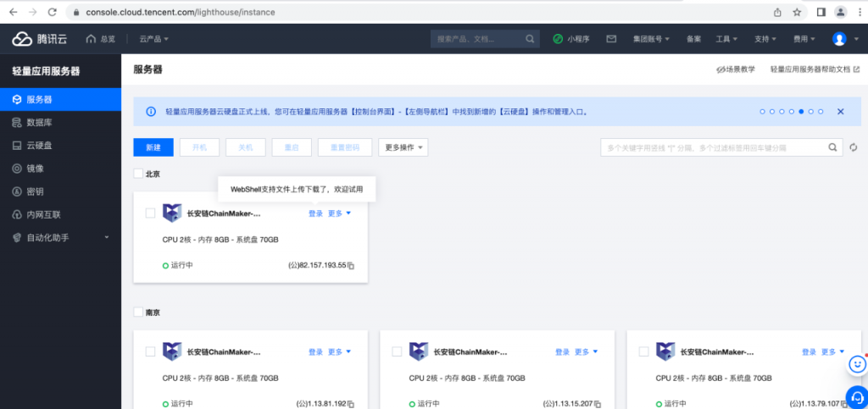Open the 集团账号 dropdown menu
This screenshot has height=409, width=868.
click(652, 39)
